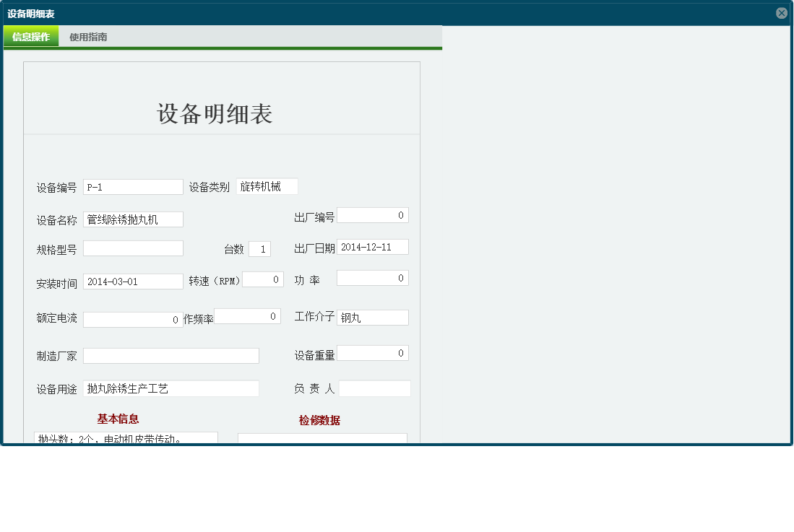Click the empty 制造厂家 input field
Image resolution: width=794 pixels, height=532 pixels.
[x=171, y=355]
